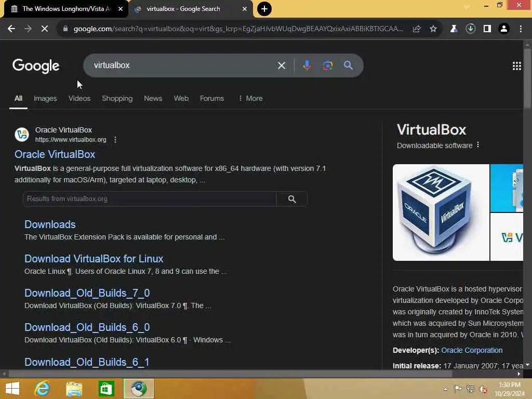The height and width of the screenshot is (399, 532).
Task: Submit search with magnifier icon
Action: 348,65
